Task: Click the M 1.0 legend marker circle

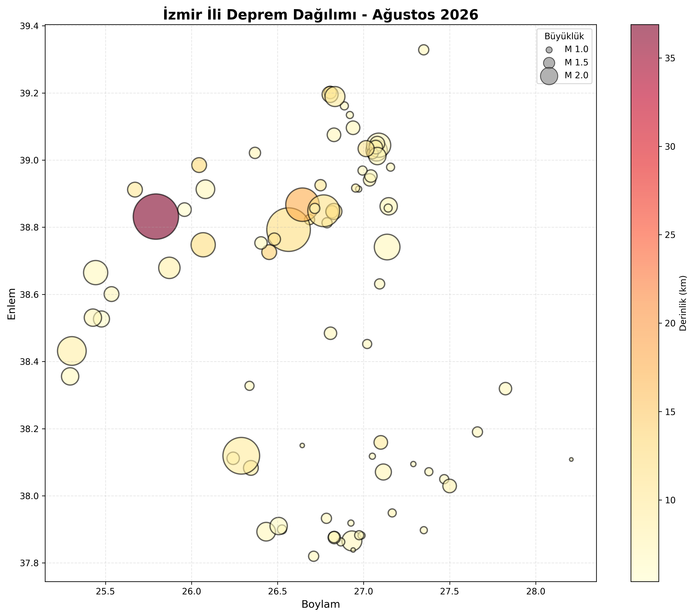Action: coord(549,50)
